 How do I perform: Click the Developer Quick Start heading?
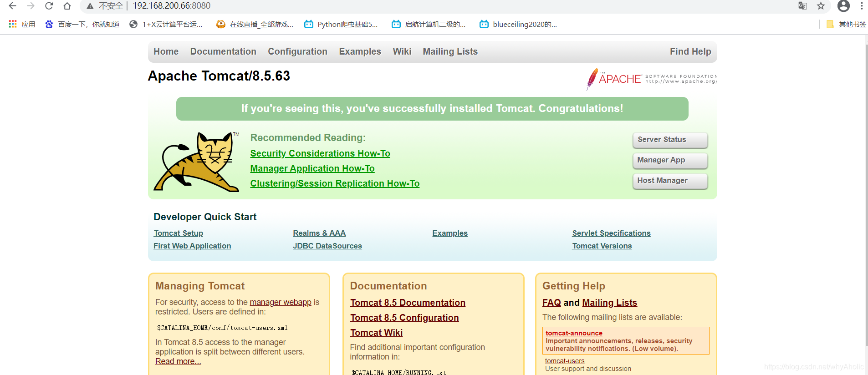[x=205, y=217]
